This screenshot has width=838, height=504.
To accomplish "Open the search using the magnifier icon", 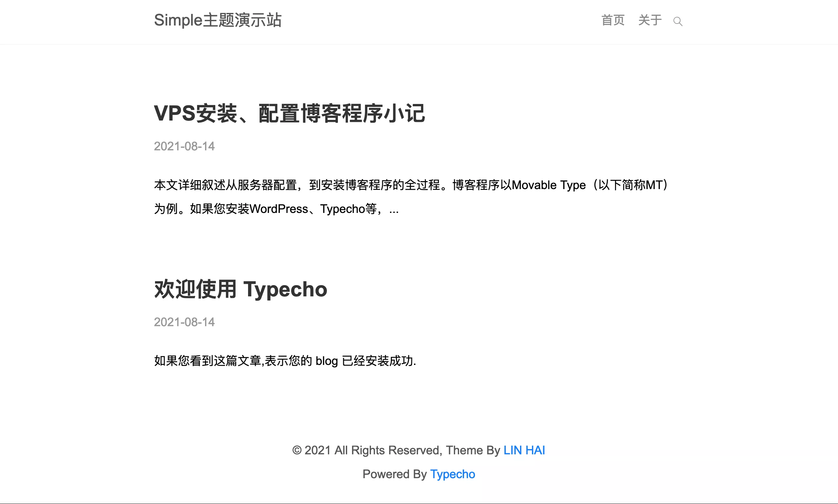I will [x=678, y=21].
